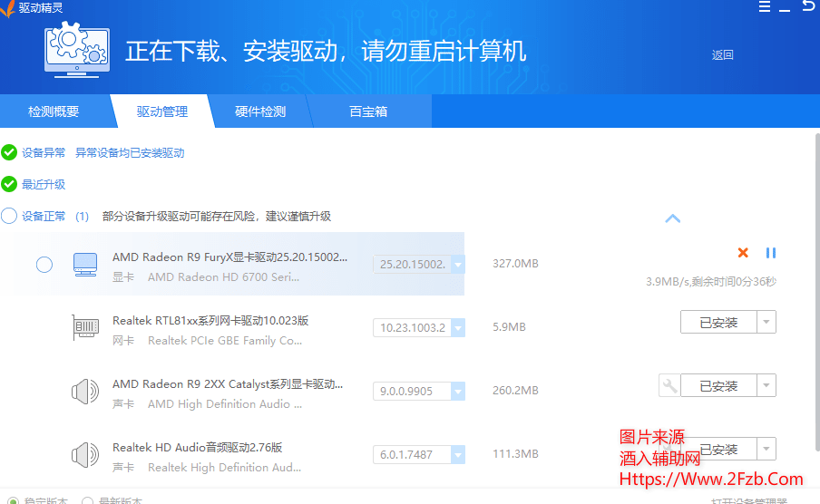Open version dropdown 10.23.1003.2
This screenshot has width=820, height=504.
tap(458, 328)
